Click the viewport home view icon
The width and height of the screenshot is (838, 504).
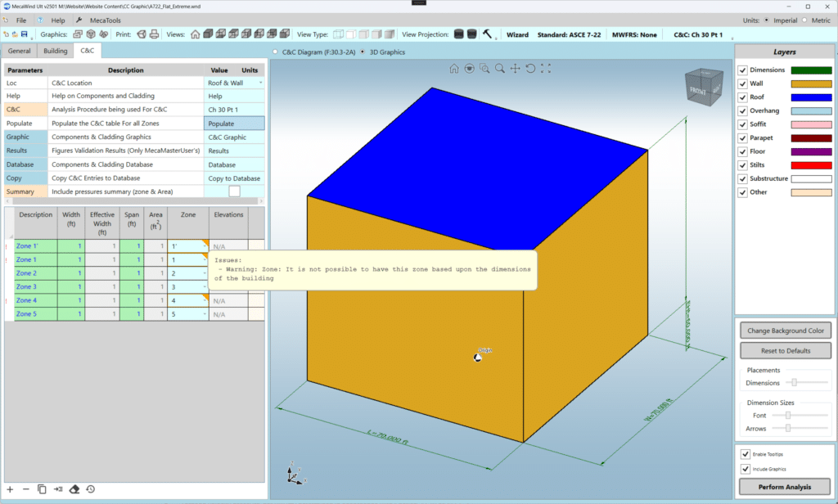tap(453, 69)
